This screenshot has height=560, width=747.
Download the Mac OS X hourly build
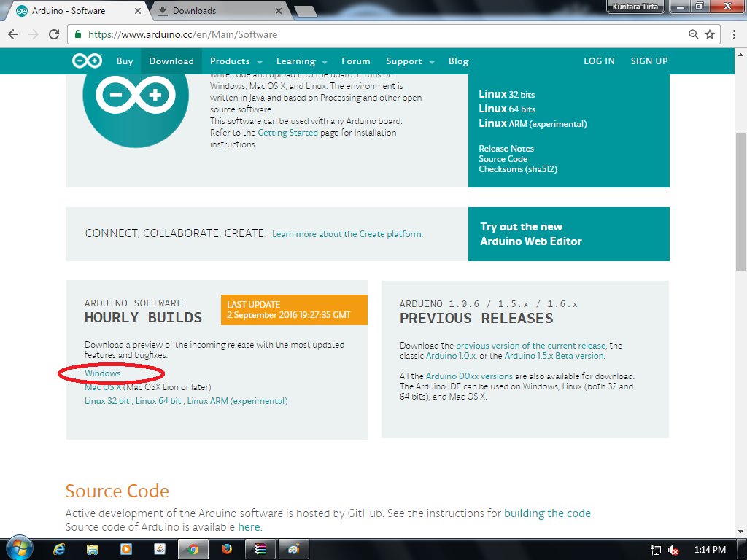tap(103, 387)
